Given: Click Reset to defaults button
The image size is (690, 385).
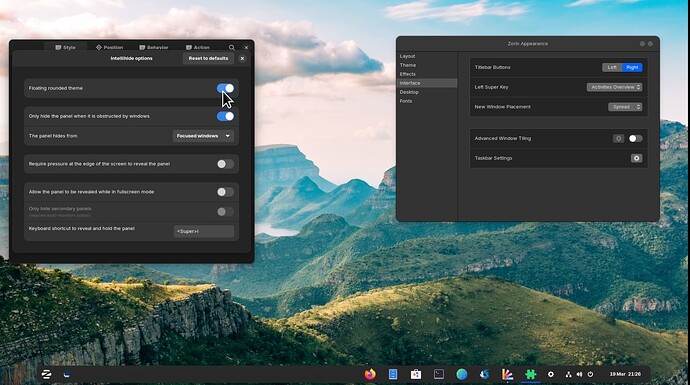Looking at the screenshot, I should [x=208, y=58].
